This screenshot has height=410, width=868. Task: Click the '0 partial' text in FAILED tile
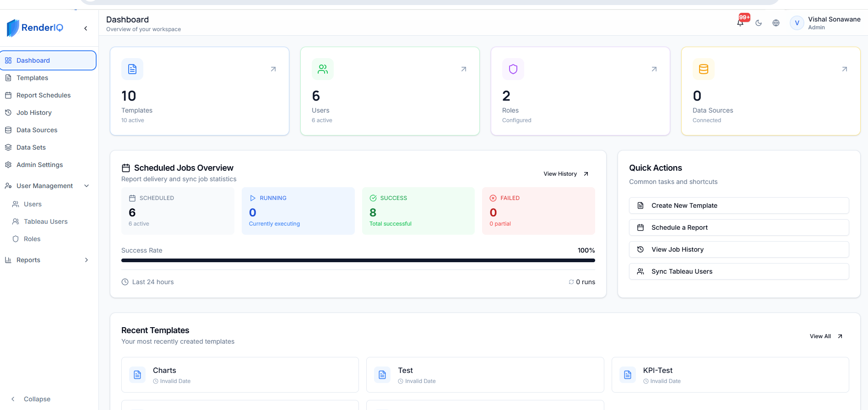click(500, 224)
